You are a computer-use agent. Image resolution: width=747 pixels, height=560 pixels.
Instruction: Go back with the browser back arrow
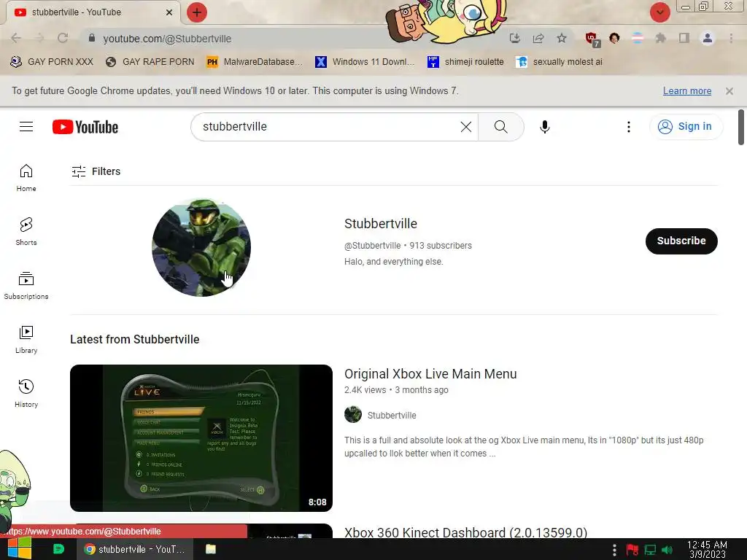16,38
